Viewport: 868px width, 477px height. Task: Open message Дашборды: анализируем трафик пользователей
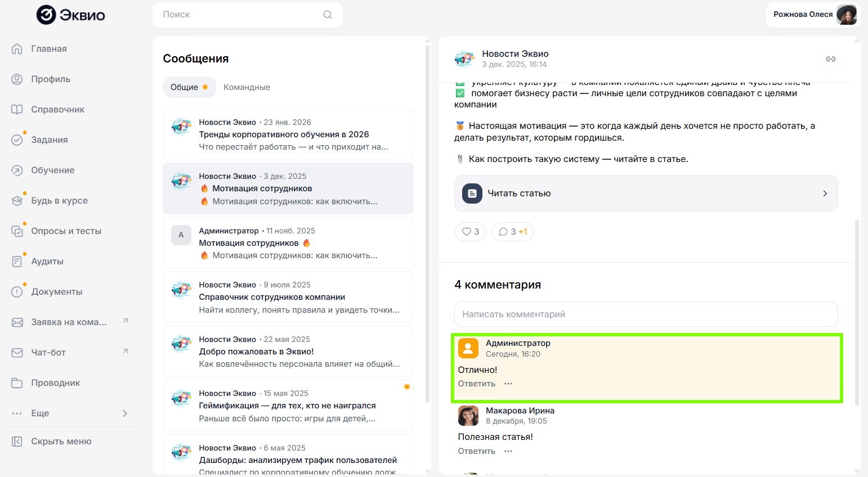(x=288, y=456)
